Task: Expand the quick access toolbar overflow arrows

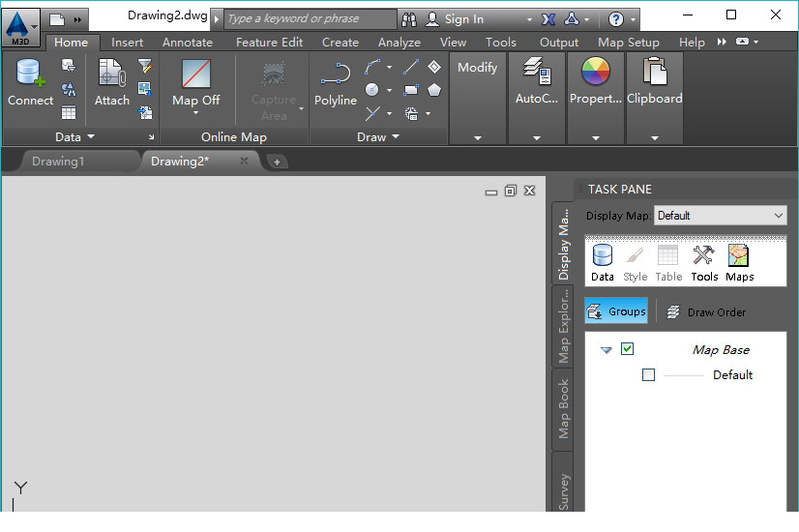Action: 77,20
